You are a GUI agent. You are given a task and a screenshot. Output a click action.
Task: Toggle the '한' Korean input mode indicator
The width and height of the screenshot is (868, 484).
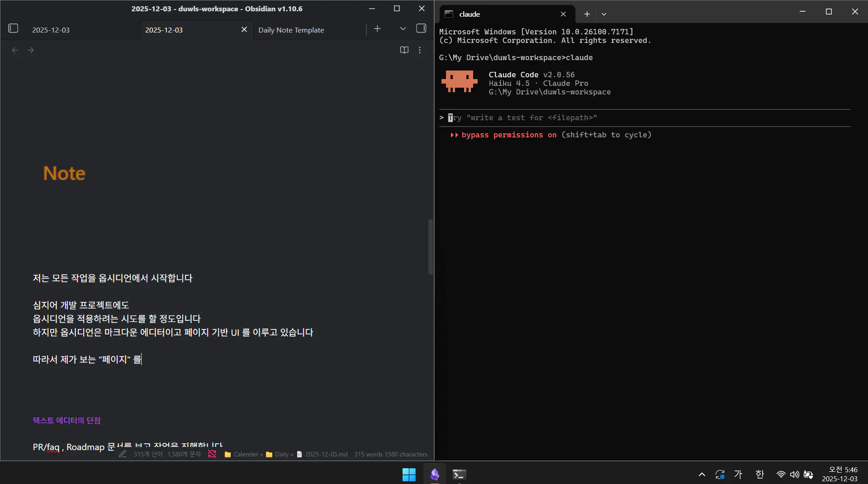tap(760, 474)
